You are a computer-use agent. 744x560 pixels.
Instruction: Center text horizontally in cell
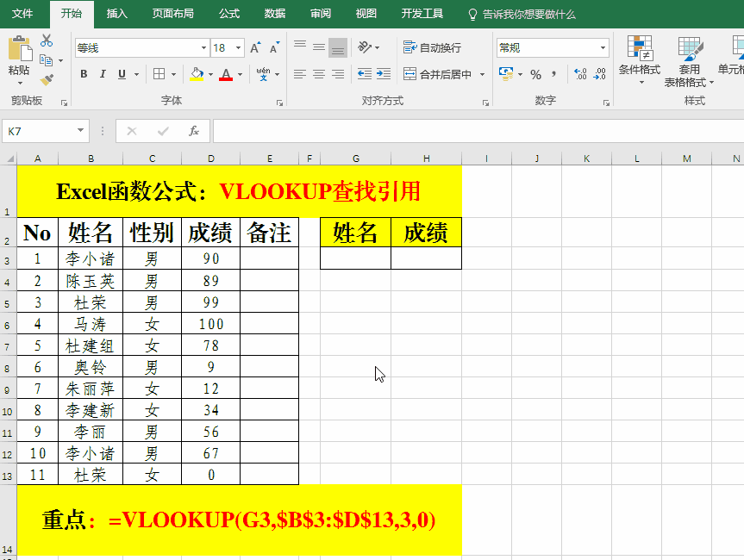(x=319, y=74)
